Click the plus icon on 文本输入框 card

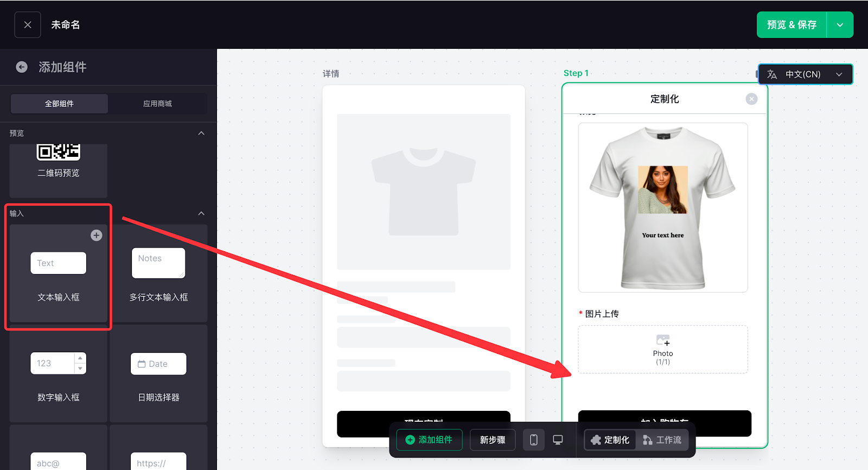click(x=96, y=235)
